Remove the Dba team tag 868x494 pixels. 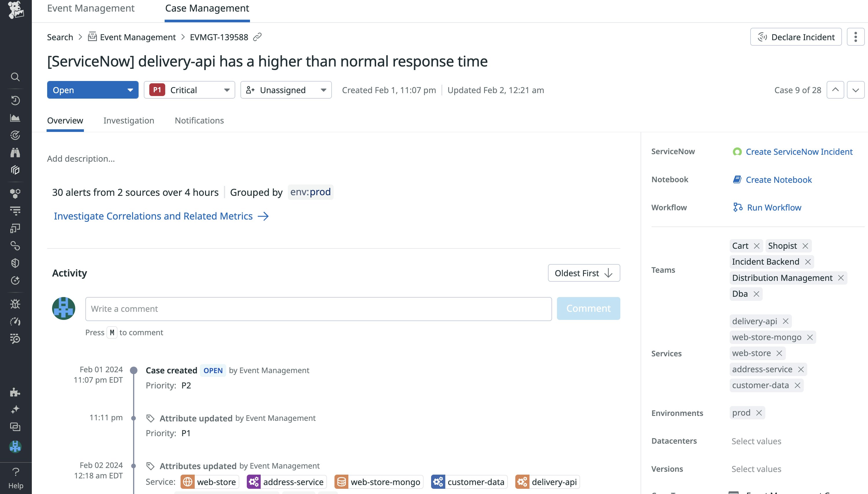(x=756, y=294)
